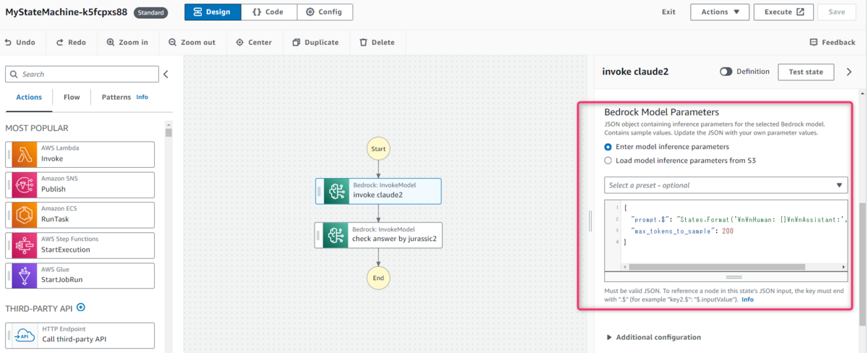Click the Test state button
The width and height of the screenshot is (868, 353).
(x=806, y=72)
